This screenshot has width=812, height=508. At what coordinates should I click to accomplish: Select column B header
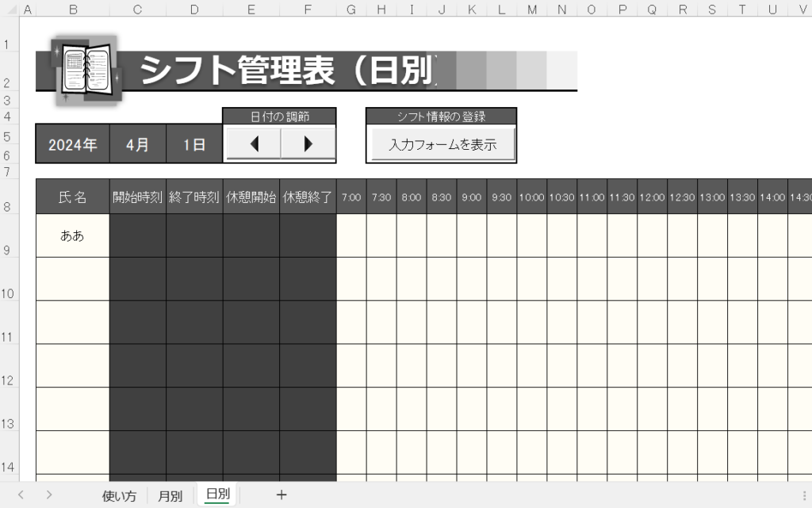click(72, 10)
